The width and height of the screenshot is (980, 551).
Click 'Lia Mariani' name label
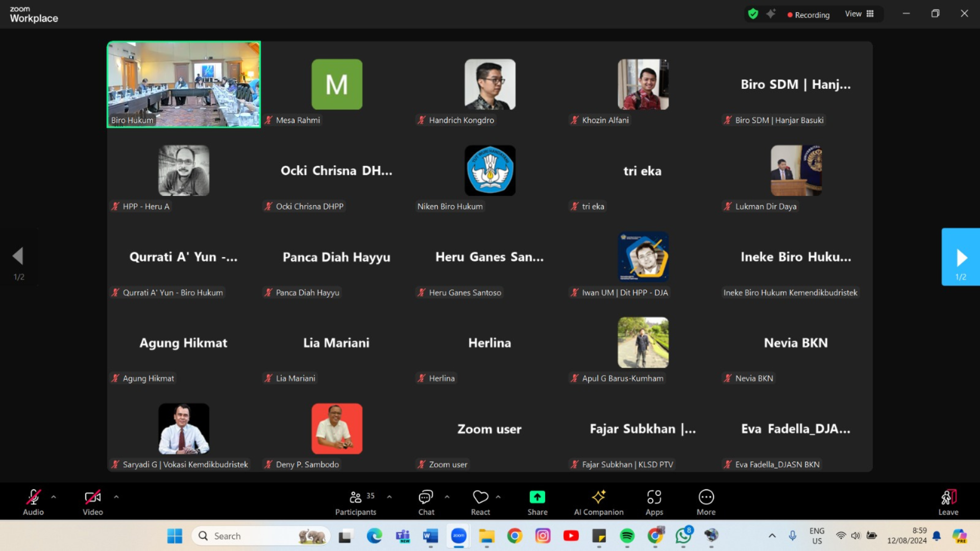click(x=296, y=378)
